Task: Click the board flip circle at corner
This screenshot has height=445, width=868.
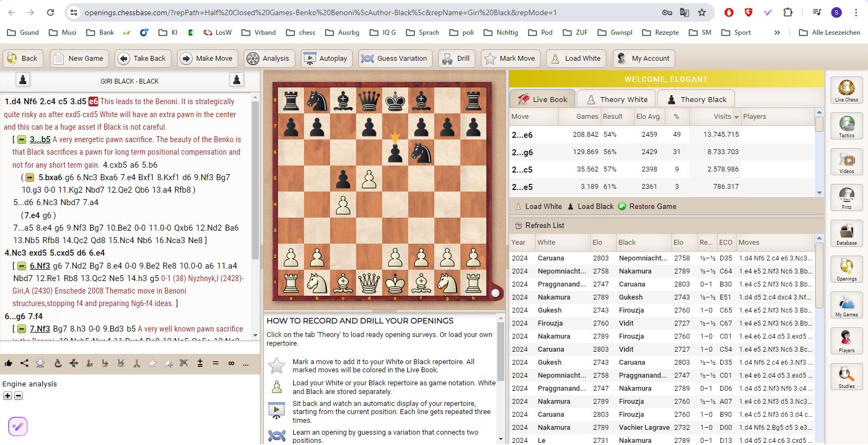Action: pyautogui.click(x=495, y=293)
